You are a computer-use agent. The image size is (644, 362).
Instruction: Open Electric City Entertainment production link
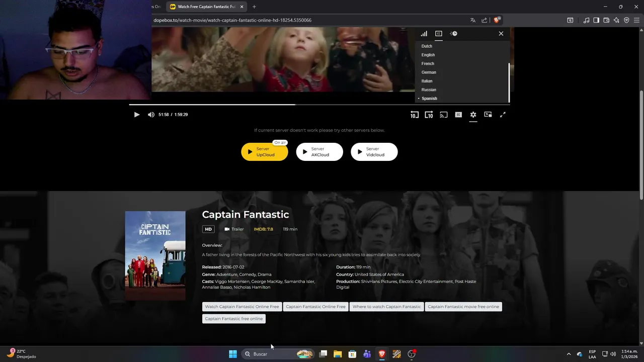pos(426,282)
